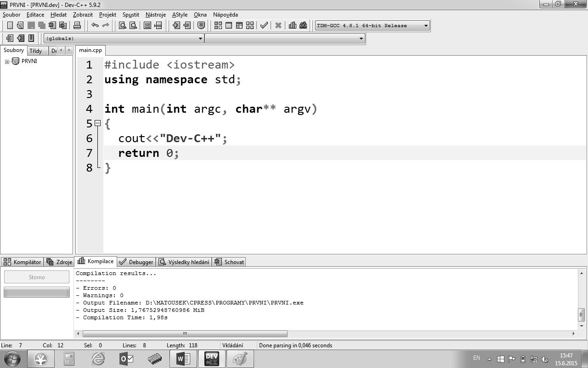Save the current file via toolbar

(31, 25)
